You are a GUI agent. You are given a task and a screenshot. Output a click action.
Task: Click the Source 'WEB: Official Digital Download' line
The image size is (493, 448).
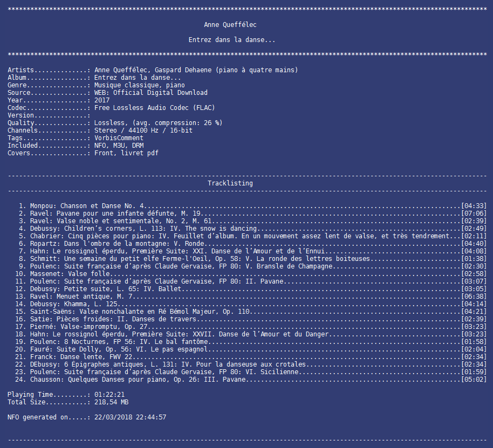[x=107, y=93]
